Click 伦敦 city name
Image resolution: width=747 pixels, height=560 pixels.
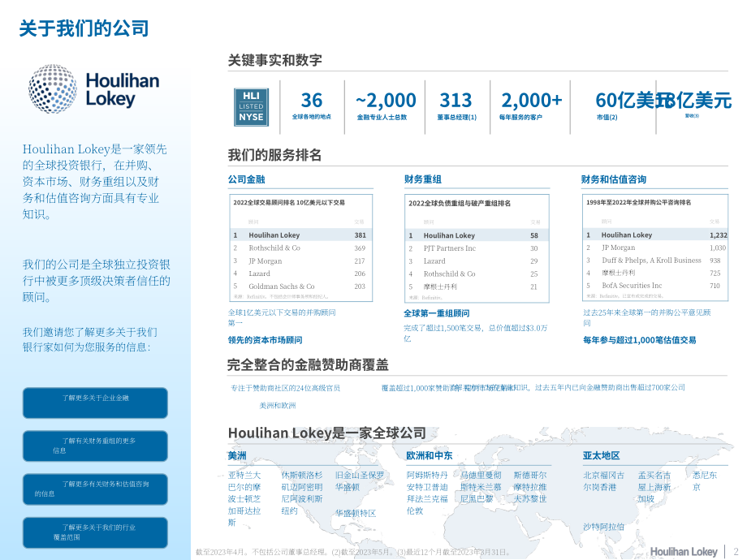[414, 511]
